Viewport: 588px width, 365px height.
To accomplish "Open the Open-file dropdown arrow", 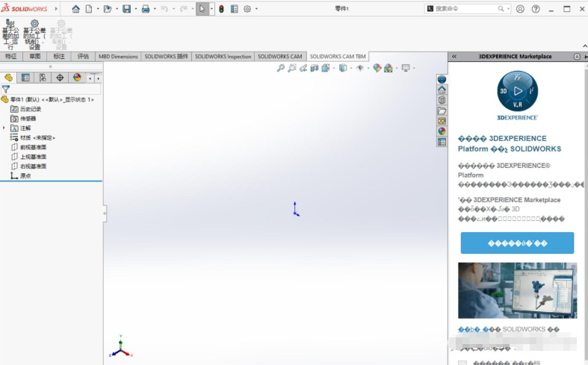I will (117, 9).
